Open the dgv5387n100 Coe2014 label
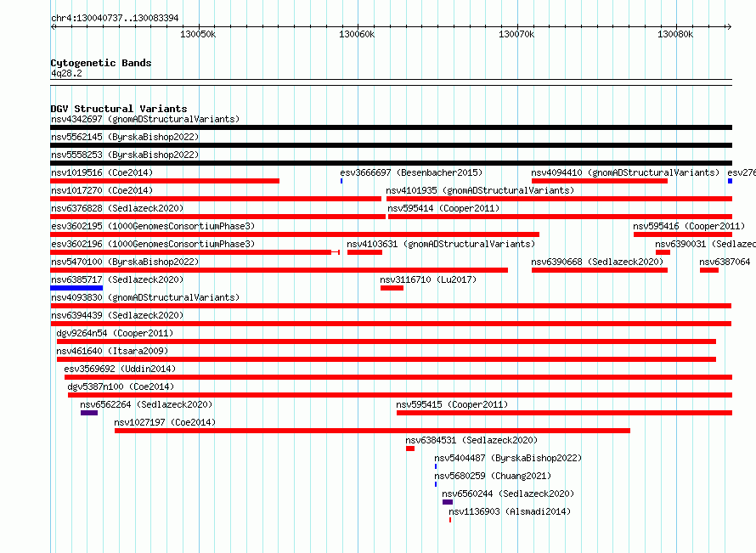Screen dimensions: 756x553 (x=121, y=387)
